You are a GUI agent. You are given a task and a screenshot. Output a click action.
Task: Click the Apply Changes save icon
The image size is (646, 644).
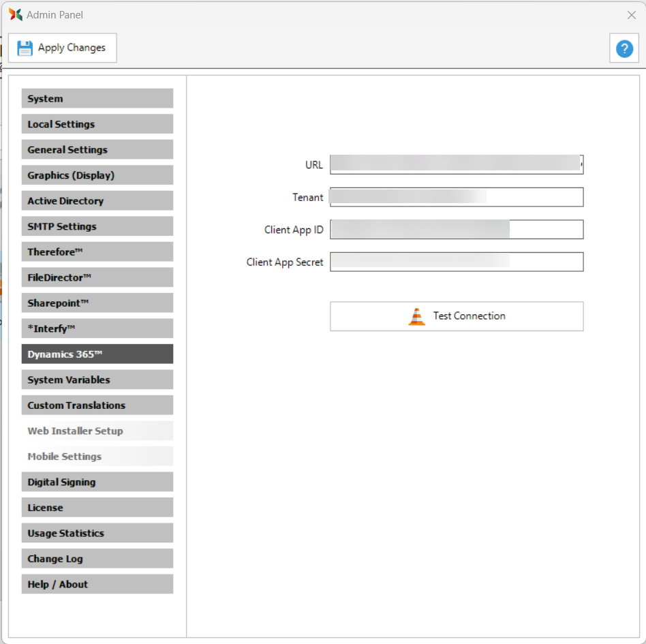tap(25, 48)
